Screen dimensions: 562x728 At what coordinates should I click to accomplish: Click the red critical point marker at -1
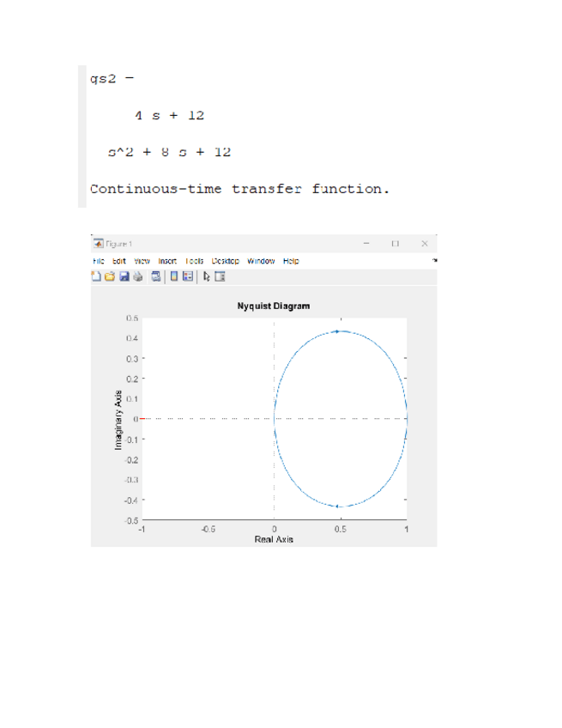point(142,419)
